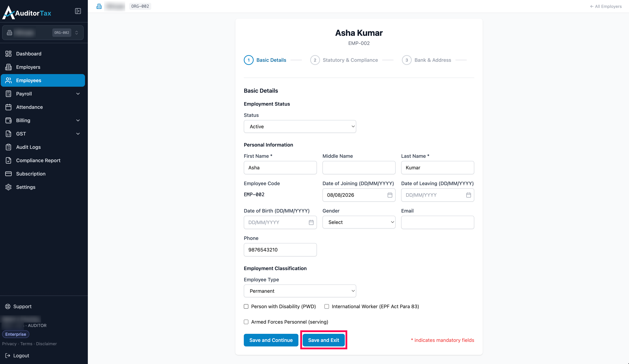Click the Audit Logs clipboard icon
The width and height of the screenshot is (629, 364).
coord(8,147)
